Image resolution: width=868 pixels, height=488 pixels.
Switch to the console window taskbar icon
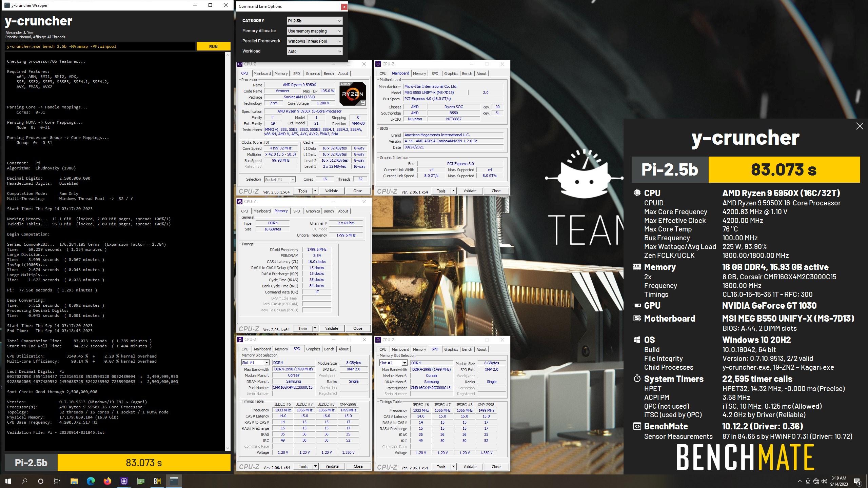tap(174, 481)
